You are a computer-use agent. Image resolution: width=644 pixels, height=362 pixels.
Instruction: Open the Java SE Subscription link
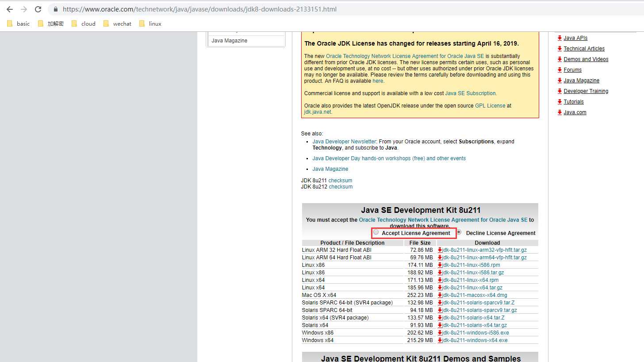tap(471, 93)
